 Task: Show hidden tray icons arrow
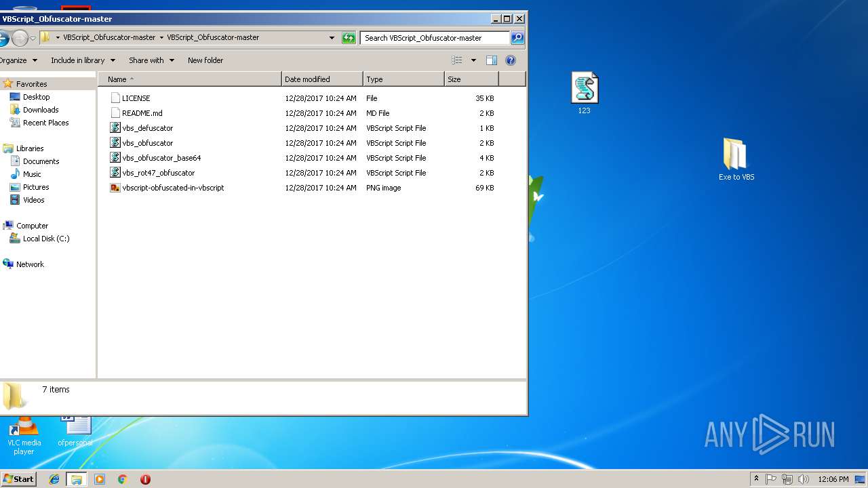757,479
